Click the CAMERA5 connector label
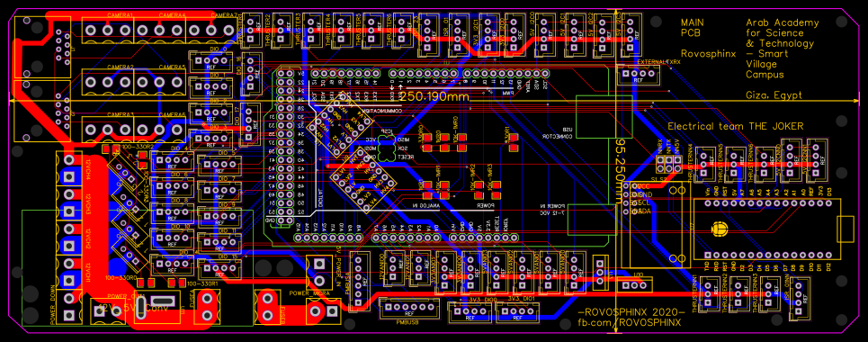The height and width of the screenshot is (342, 868). coord(172,67)
